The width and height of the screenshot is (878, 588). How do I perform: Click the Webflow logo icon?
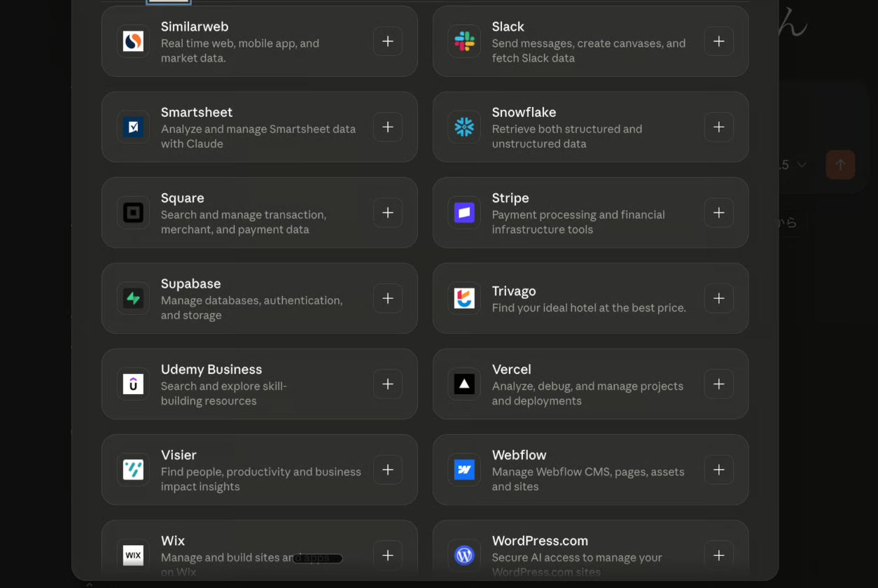pos(464,470)
